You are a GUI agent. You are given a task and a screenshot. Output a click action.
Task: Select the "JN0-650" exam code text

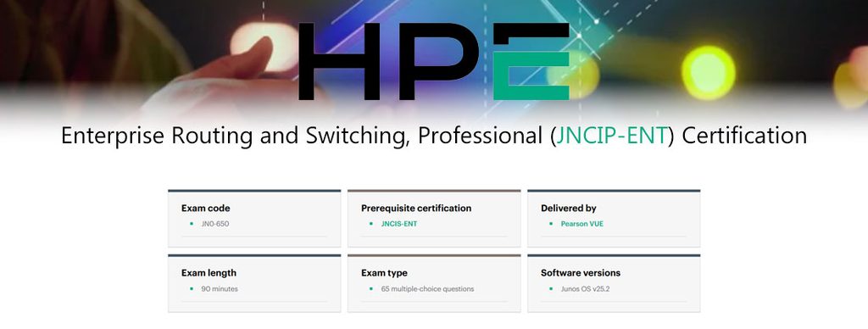(x=214, y=224)
